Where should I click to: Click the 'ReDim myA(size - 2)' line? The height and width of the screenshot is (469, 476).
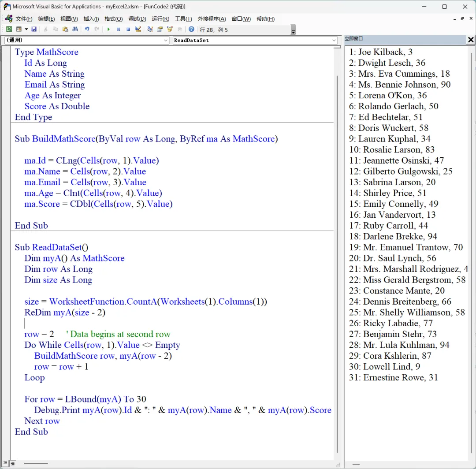[65, 313]
